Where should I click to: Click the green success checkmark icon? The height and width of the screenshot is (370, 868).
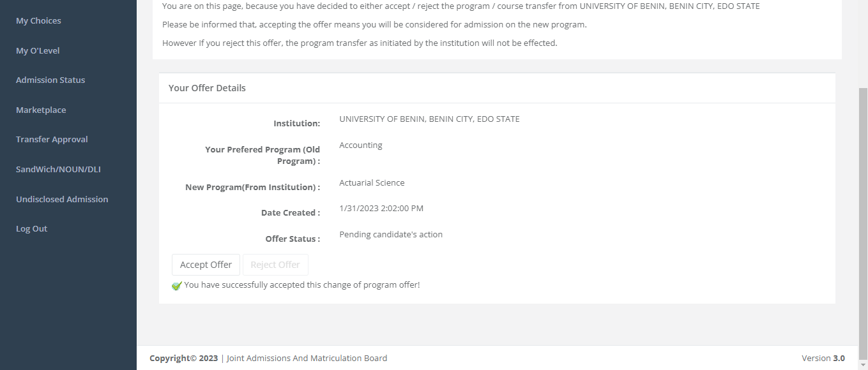[x=177, y=285]
